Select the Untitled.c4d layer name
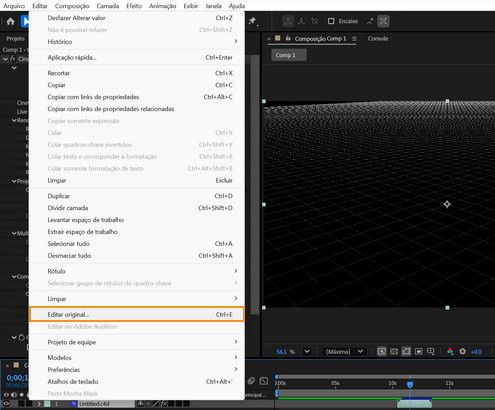The image size is (495, 410). click(x=94, y=404)
